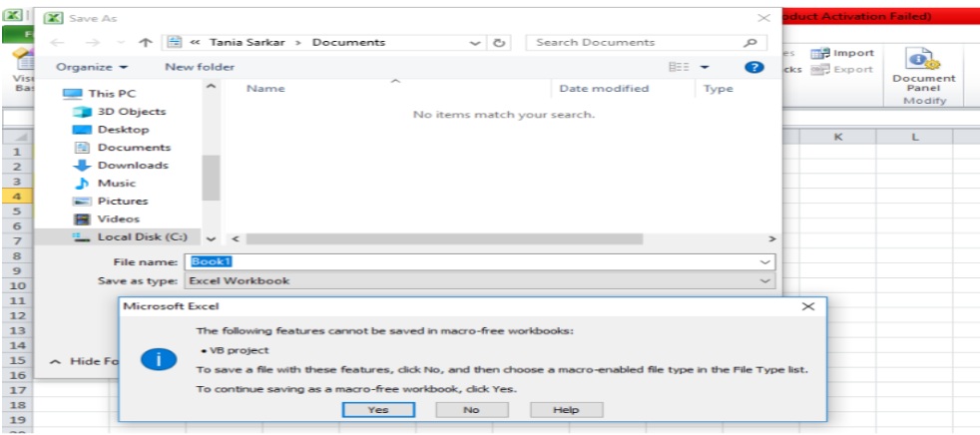Click the Export icon in Excel ribbon
Image resolution: width=980 pixels, height=435 pixels.
[x=820, y=70]
